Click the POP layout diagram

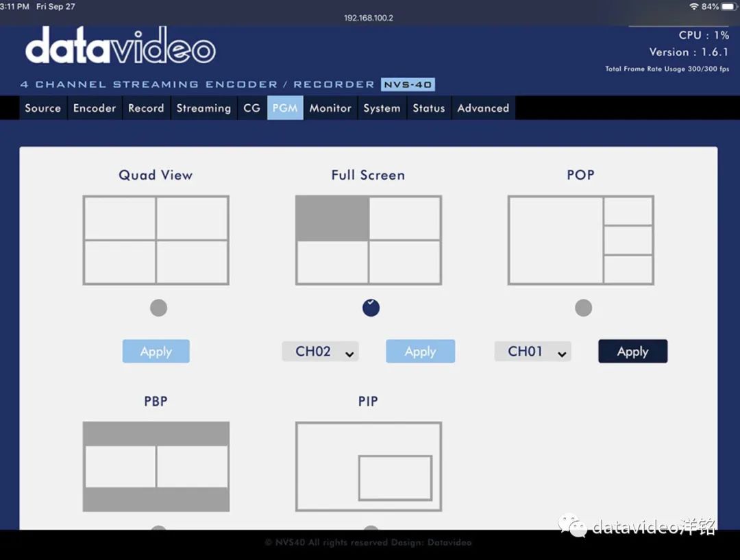(x=580, y=240)
